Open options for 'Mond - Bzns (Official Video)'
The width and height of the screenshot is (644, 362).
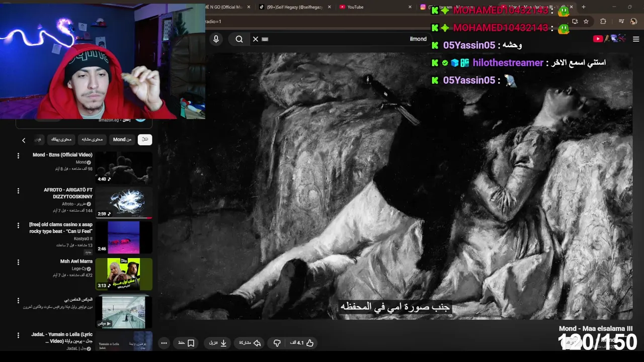18,156
